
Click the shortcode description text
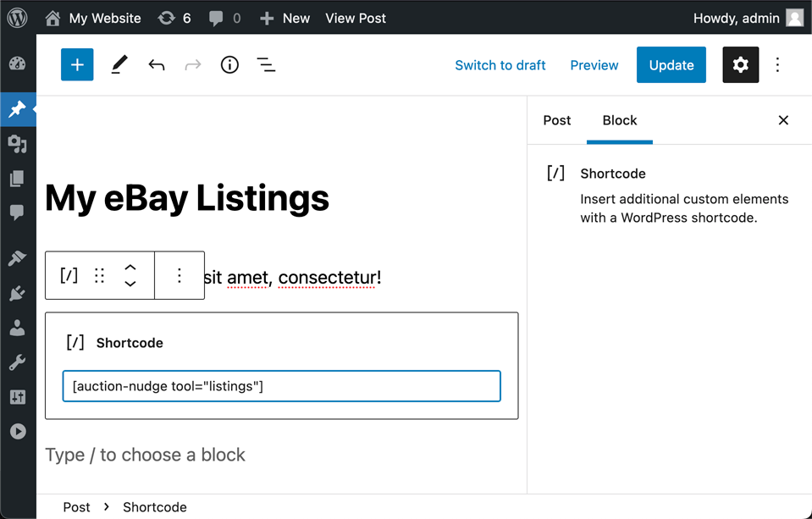[x=684, y=208]
